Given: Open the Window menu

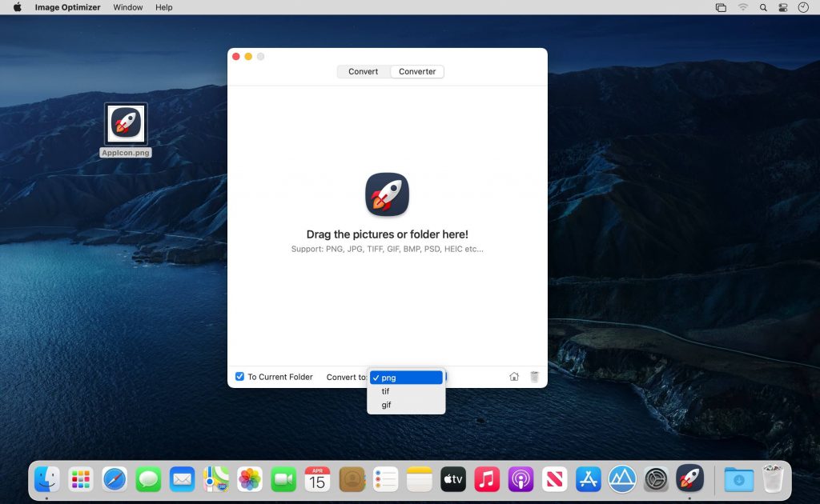Looking at the screenshot, I should coord(127,7).
